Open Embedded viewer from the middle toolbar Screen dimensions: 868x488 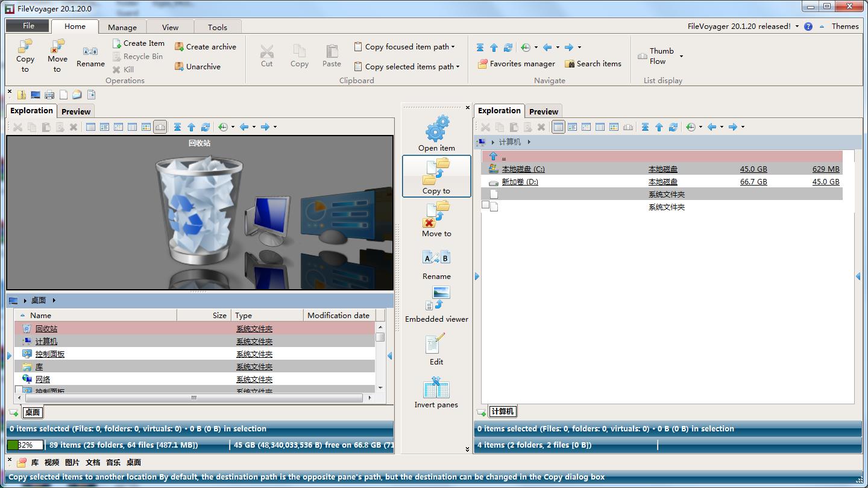pos(436,305)
